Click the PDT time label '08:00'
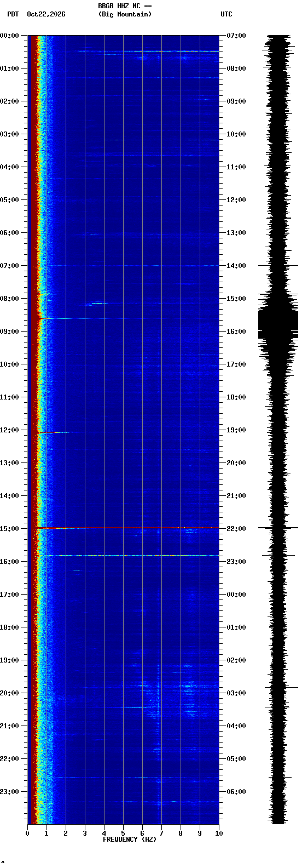Image resolution: width=302 pixels, height=868 pixels. click(9, 299)
